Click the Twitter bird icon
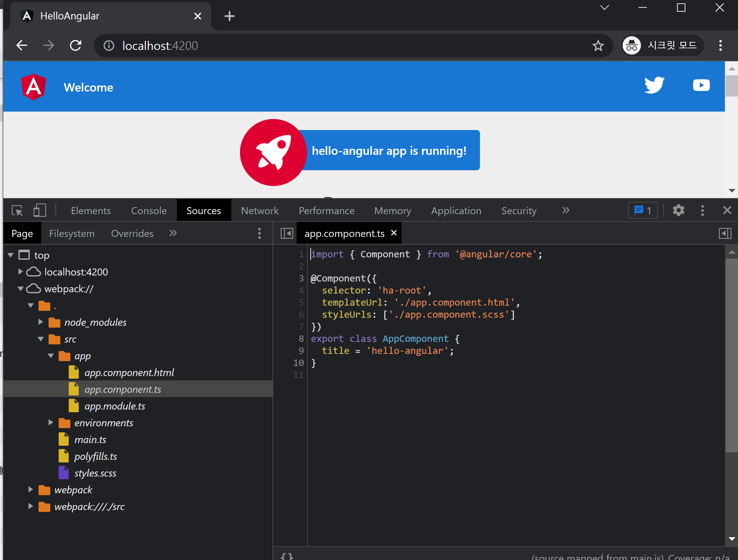This screenshot has width=738, height=560. pyautogui.click(x=654, y=85)
